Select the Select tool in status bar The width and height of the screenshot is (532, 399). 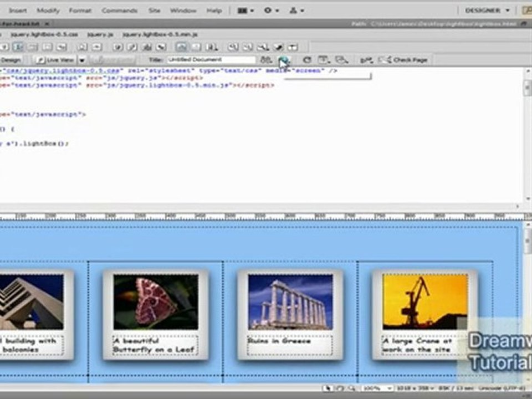[x=328, y=388]
